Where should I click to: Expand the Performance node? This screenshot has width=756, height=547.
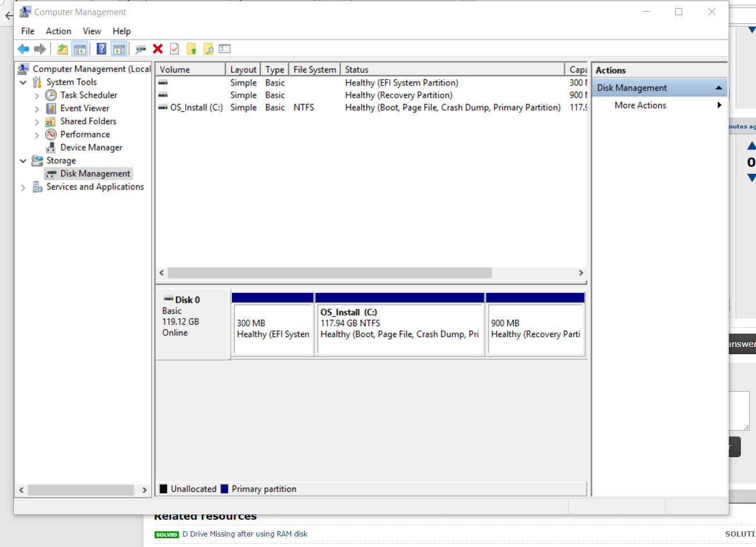[37, 135]
